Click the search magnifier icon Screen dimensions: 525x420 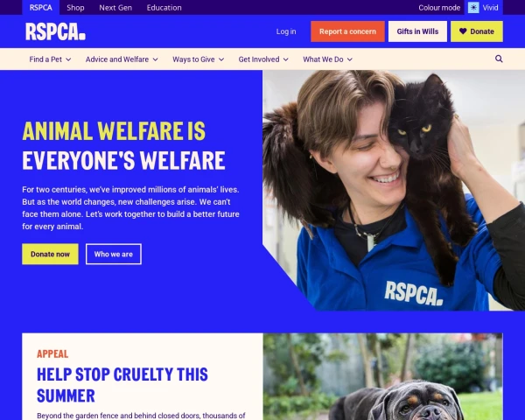coord(499,59)
